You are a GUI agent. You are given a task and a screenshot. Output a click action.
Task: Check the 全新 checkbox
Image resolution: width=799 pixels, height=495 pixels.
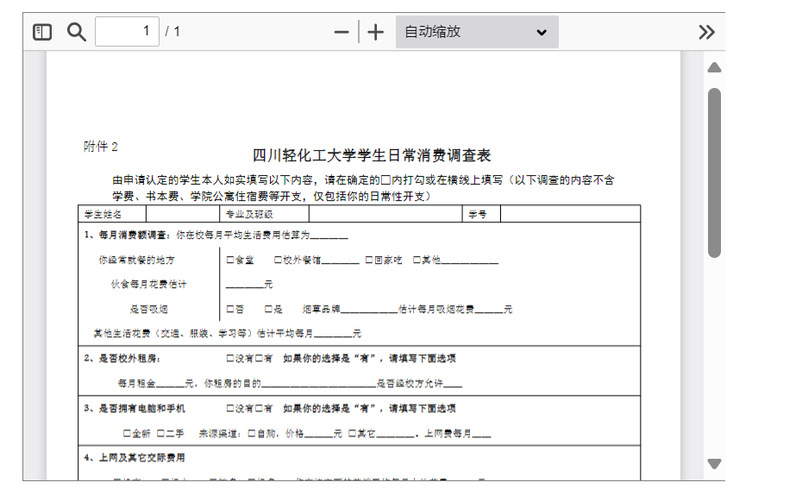click(127, 433)
